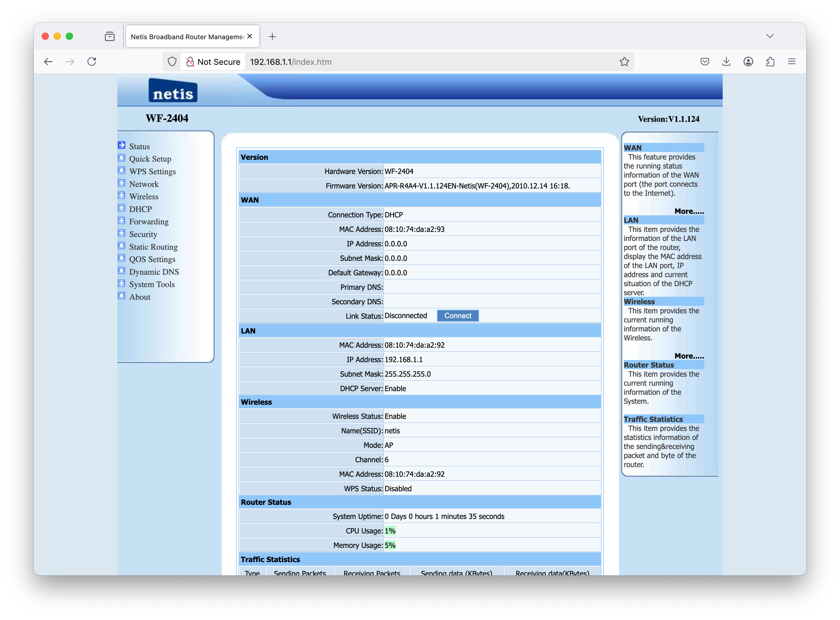Viewport: 840px width, 620px height.
Task: Open the Security sidebar entry
Action: [x=143, y=234]
